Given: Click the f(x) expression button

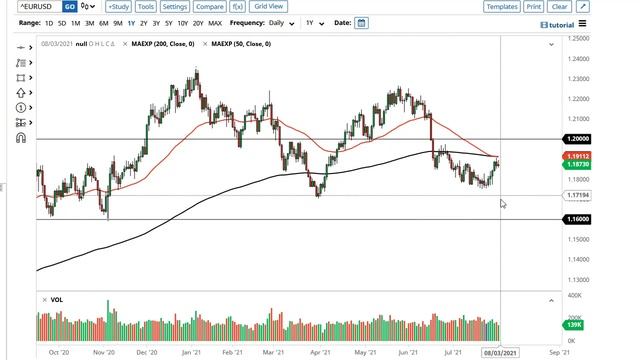Looking at the screenshot, I should tap(238, 7).
